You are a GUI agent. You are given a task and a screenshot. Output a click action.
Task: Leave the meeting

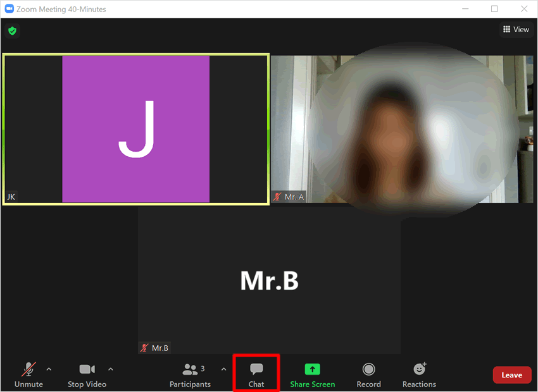(x=512, y=375)
